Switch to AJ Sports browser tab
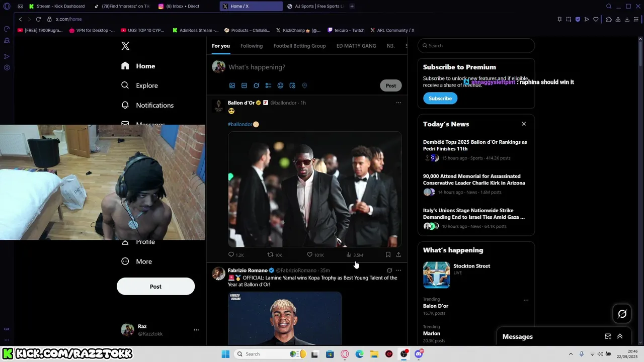The height and width of the screenshot is (362, 644). tap(315, 6)
